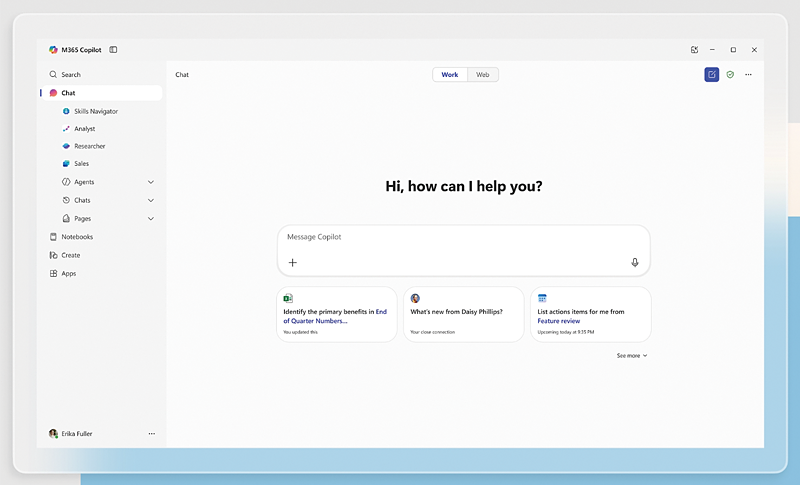Open the Skills Navigator agent
The image size is (800, 485).
click(95, 111)
